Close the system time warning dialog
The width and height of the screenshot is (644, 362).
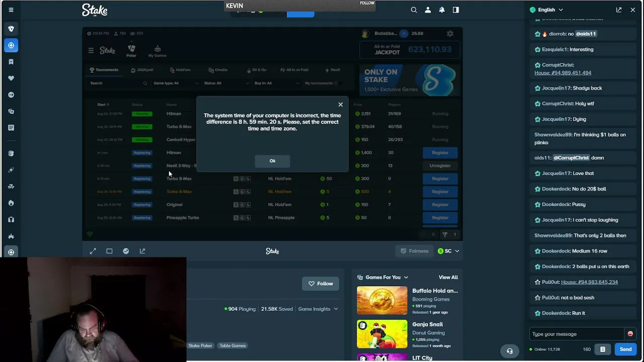pos(341,105)
